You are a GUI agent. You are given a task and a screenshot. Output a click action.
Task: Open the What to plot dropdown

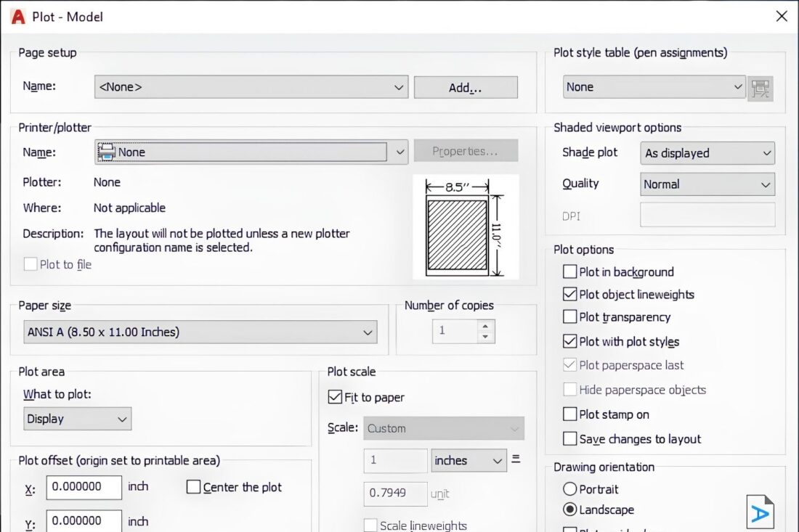78,419
